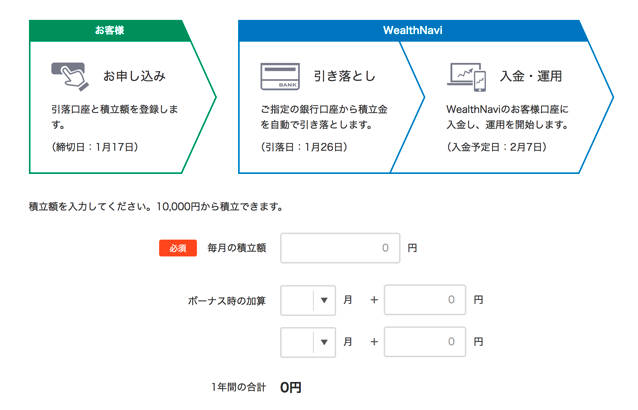Open the first bonus month dropdown

(308, 300)
